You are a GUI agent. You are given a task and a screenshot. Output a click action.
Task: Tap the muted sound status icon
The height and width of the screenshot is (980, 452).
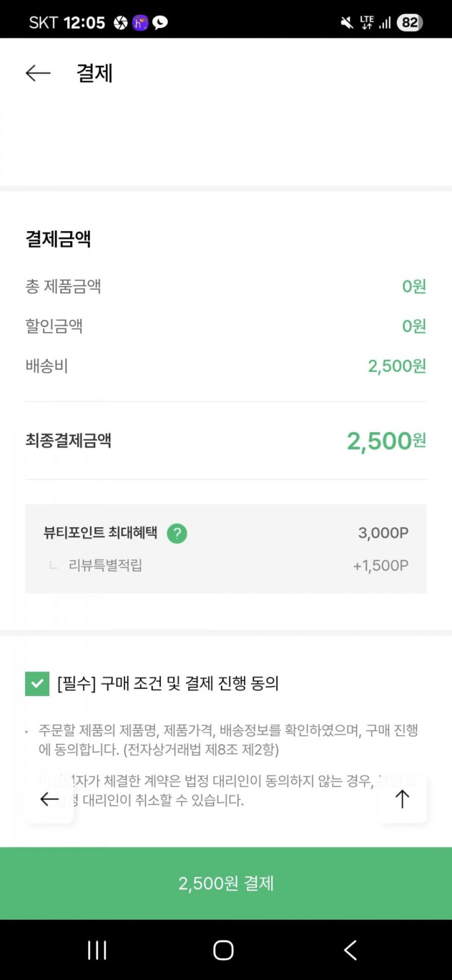[x=346, y=23]
